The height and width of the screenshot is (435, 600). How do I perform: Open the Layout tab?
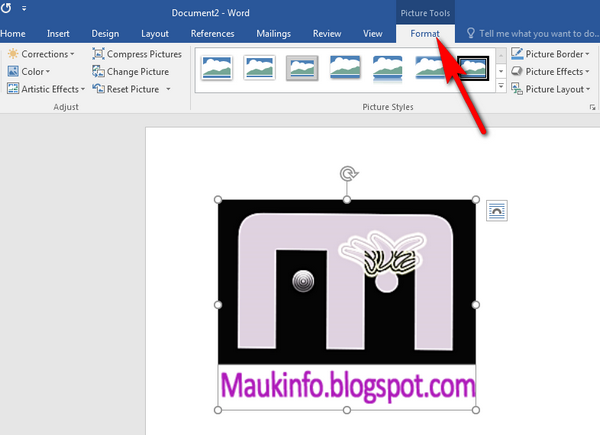click(x=155, y=34)
